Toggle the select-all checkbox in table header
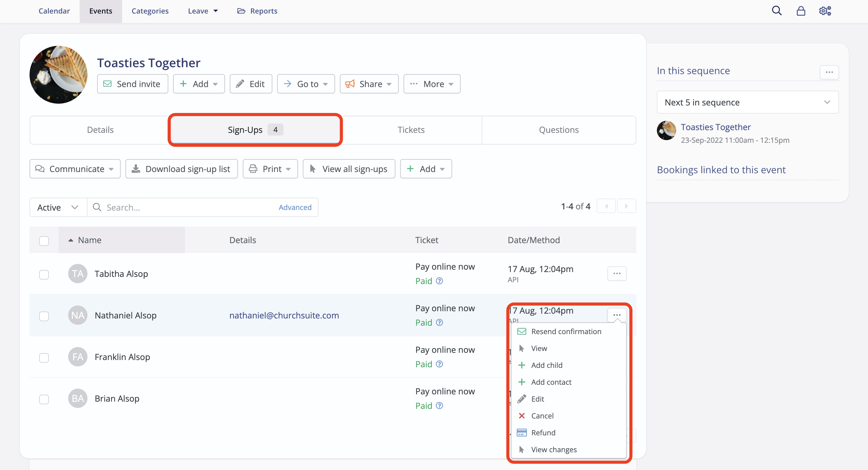This screenshot has width=868, height=470. pyautogui.click(x=44, y=241)
